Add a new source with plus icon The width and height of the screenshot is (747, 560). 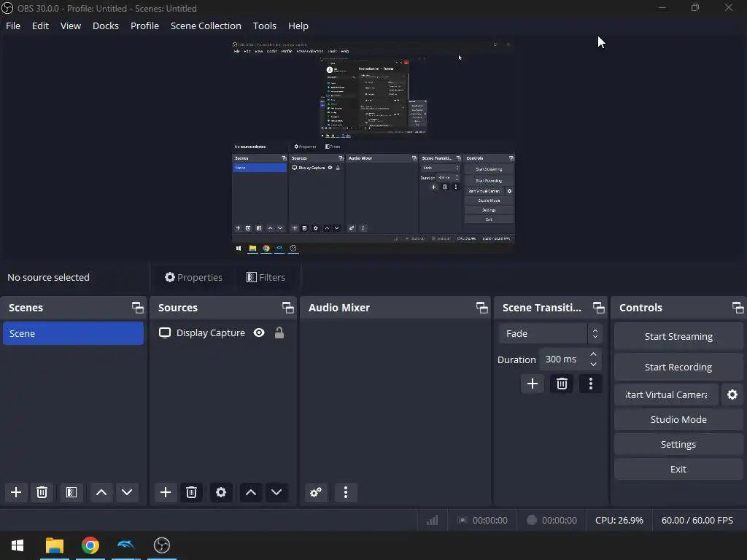166,492
